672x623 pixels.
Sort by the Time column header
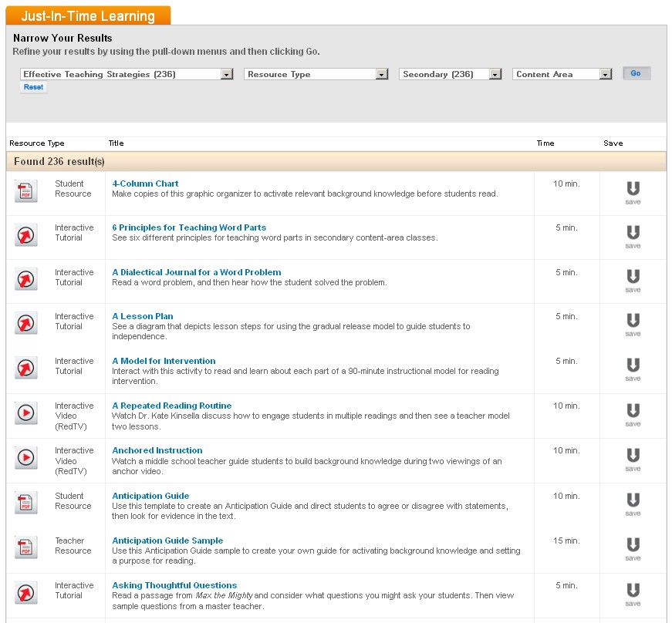click(545, 143)
